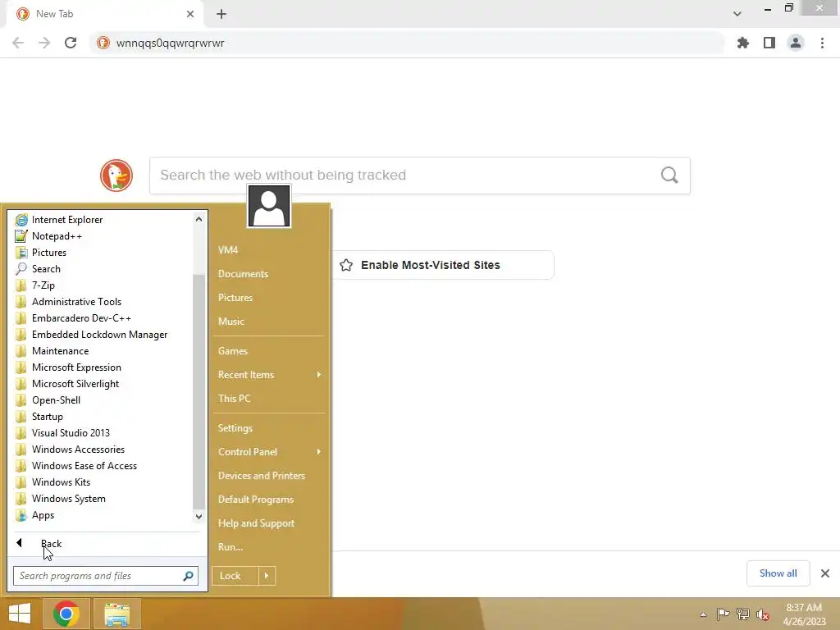This screenshot has width=840, height=630.
Task: Show hidden system tray icons
Action: (703, 614)
